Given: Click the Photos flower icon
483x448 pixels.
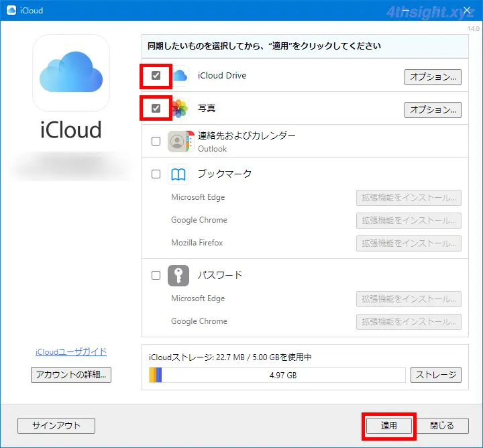Looking at the screenshot, I should 180,109.
